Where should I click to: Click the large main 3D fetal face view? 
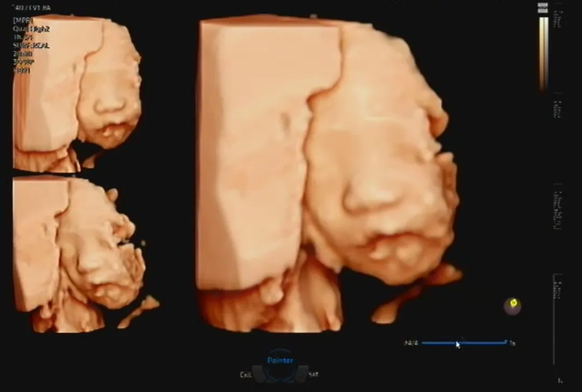pos(329,173)
